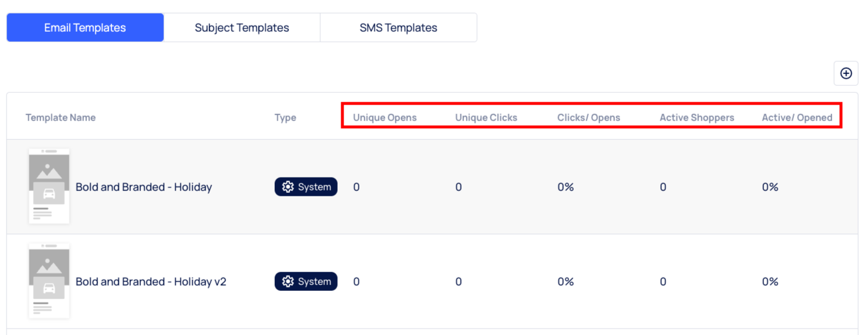Image resolution: width=868 pixels, height=335 pixels.
Task: Sort by Clicks/ Opens column header
Action: tap(588, 118)
